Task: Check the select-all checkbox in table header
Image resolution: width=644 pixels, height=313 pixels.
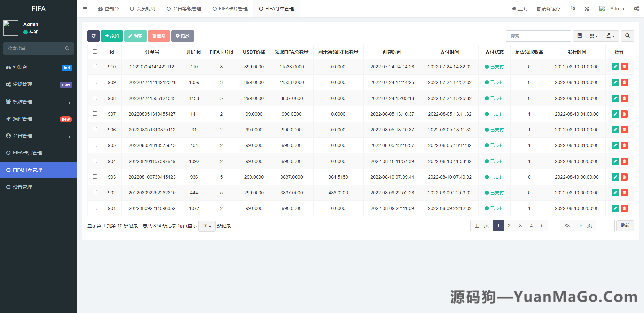Action: tap(95, 52)
